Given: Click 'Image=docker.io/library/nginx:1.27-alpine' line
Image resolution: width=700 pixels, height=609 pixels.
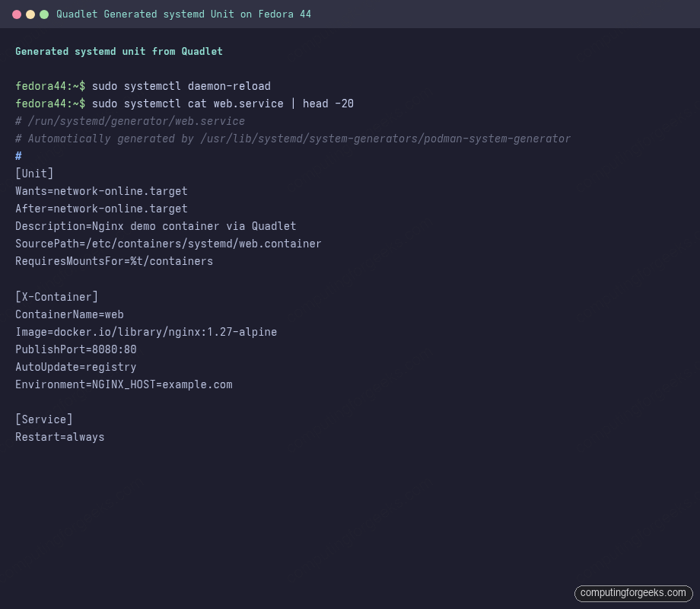Looking at the screenshot, I should (x=146, y=332).
